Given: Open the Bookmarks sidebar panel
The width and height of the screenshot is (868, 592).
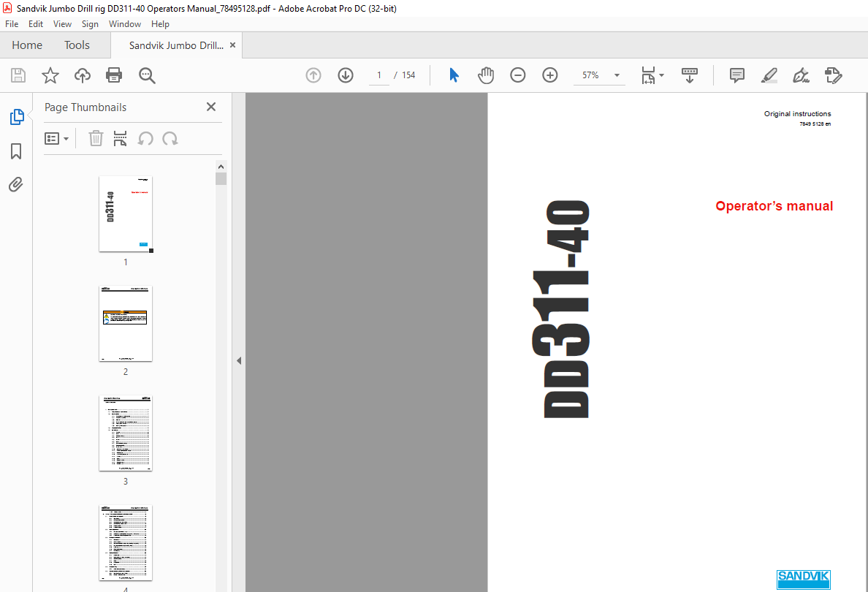Looking at the screenshot, I should pos(16,151).
